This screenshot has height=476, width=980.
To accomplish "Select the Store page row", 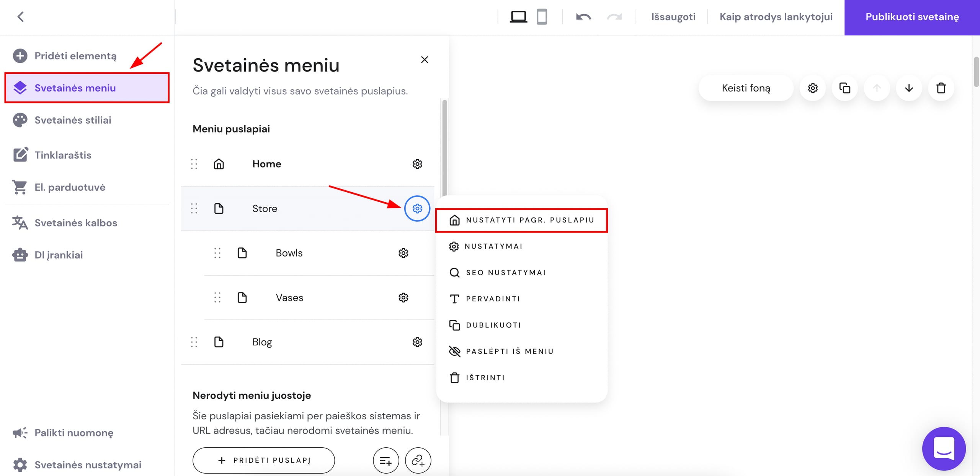I will coord(307,208).
